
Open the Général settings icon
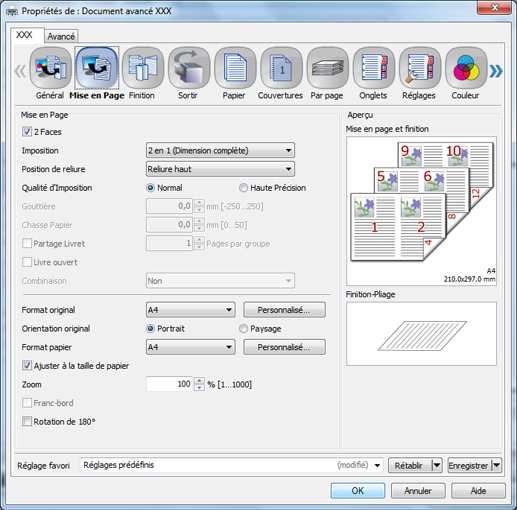tap(50, 68)
